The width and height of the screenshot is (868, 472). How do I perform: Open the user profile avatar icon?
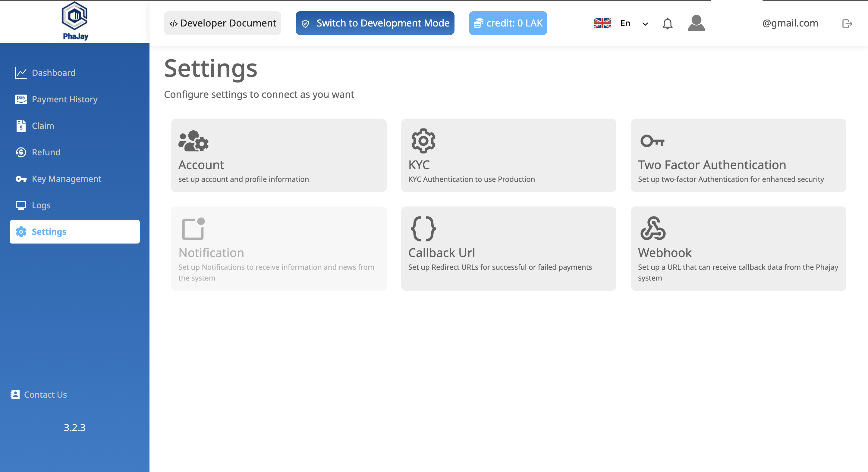pyautogui.click(x=696, y=23)
